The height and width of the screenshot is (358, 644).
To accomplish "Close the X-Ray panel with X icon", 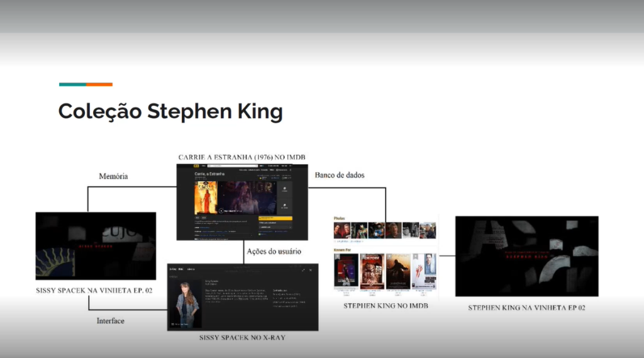I will pos(311,270).
